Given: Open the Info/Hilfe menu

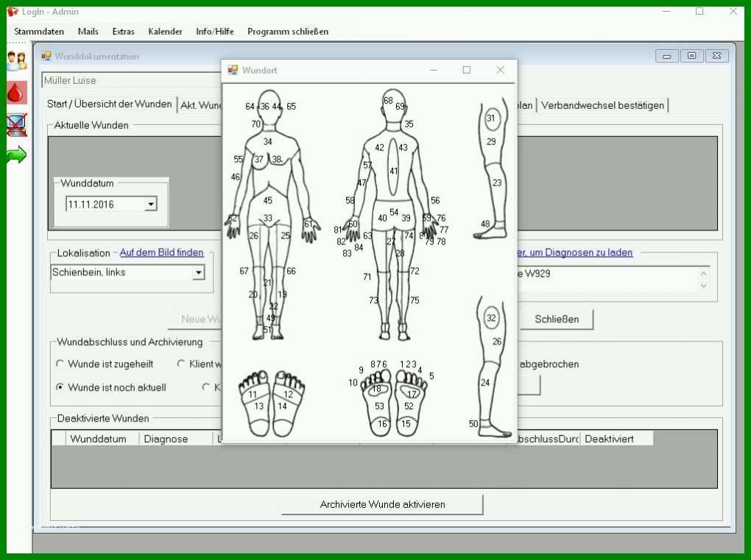Looking at the screenshot, I should 214,32.
